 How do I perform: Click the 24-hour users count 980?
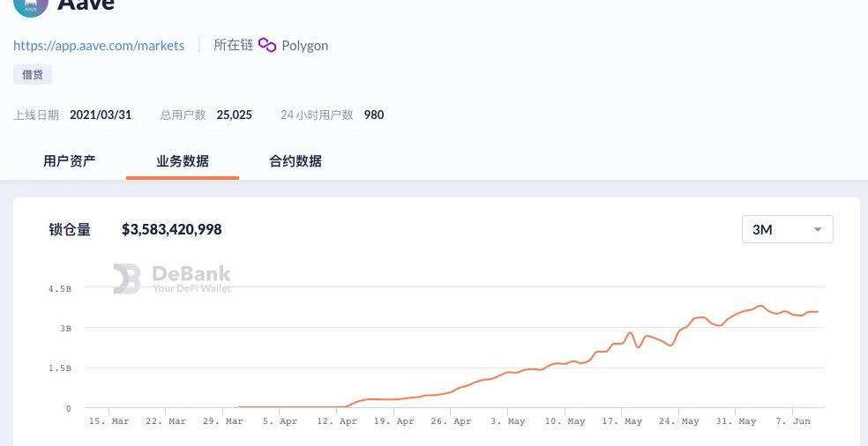[374, 115]
